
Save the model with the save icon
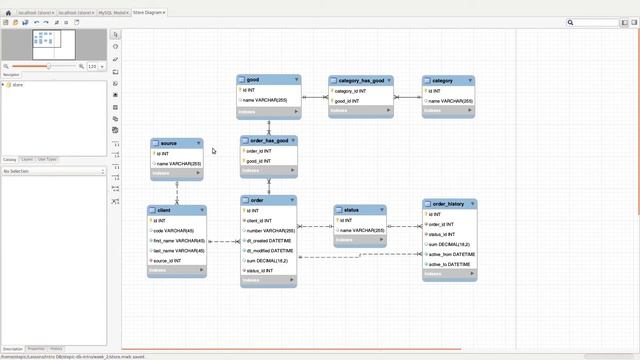(25, 22)
